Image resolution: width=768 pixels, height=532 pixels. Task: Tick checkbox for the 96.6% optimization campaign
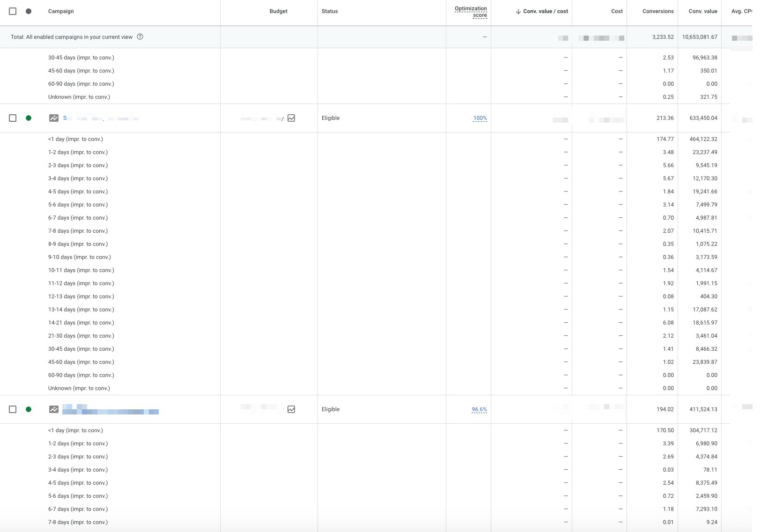[13, 409]
